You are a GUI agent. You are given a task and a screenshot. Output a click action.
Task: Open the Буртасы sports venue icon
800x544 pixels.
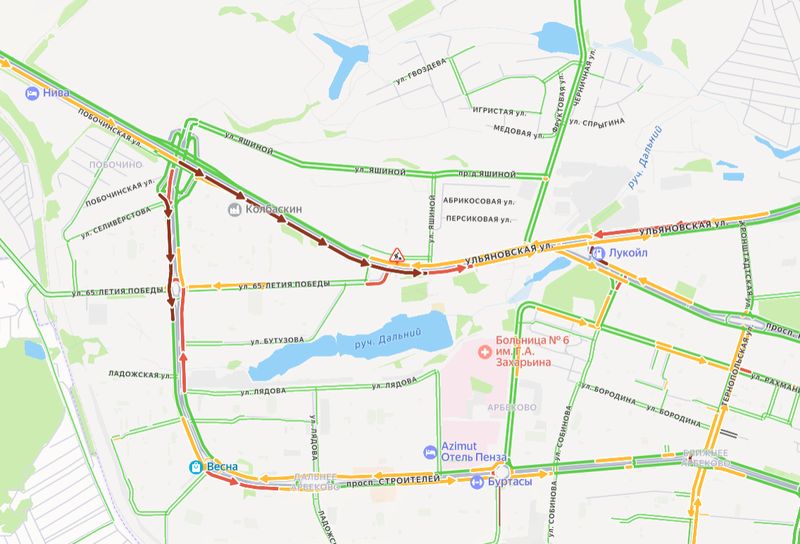(x=477, y=482)
